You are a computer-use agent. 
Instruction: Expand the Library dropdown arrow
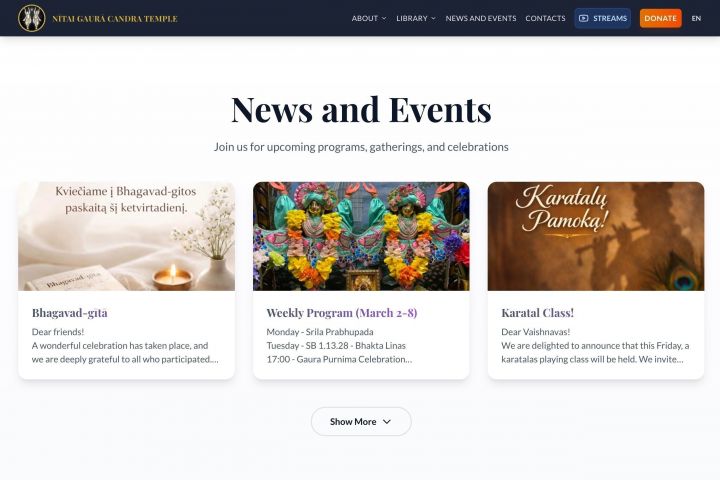pos(433,18)
